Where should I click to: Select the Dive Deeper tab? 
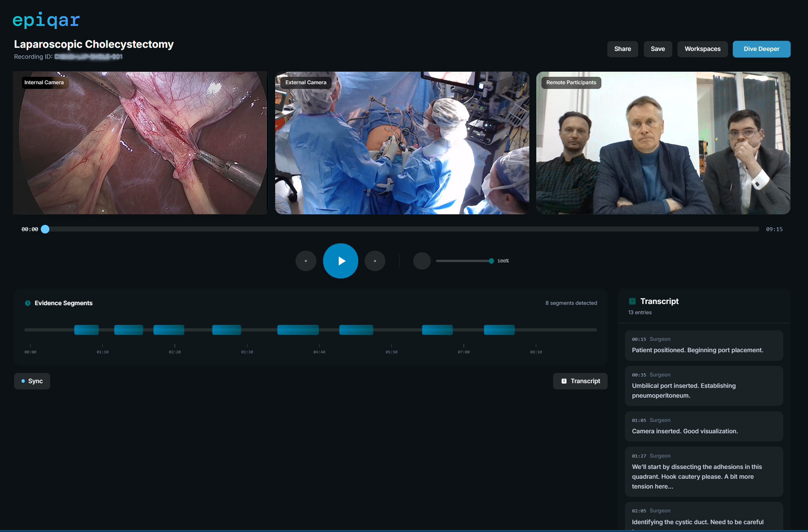[x=761, y=49]
